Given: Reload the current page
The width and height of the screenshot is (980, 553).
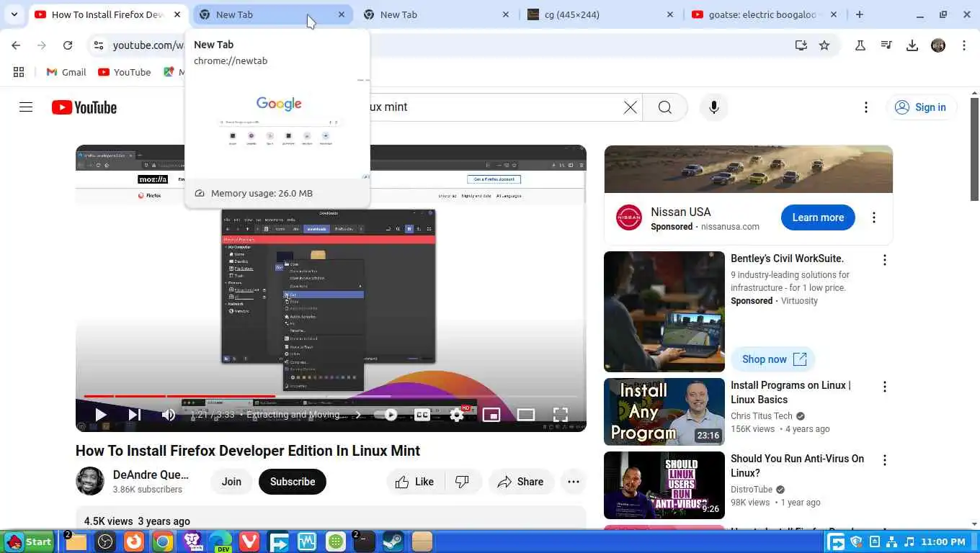Looking at the screenshot, I should (68, 45).
